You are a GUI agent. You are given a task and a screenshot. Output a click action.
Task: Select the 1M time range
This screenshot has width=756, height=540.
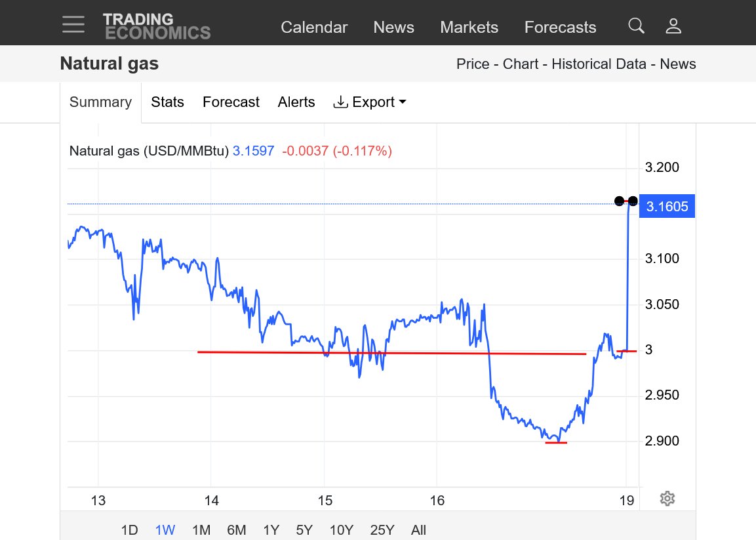(201, 530)
